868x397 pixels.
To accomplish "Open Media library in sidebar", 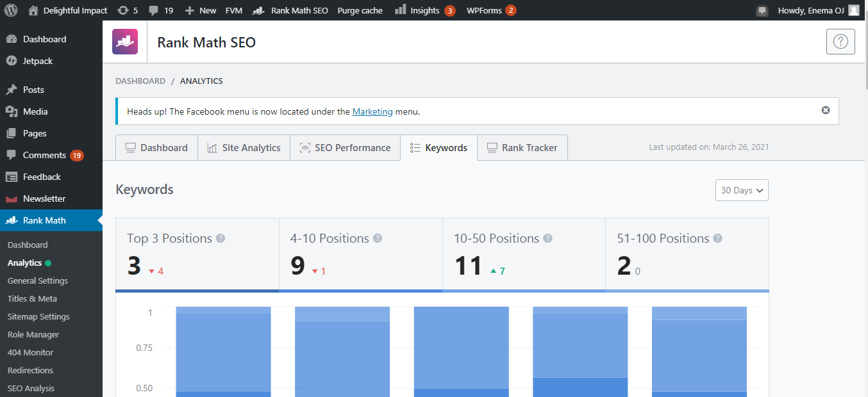I will click(x=51, y=111).
